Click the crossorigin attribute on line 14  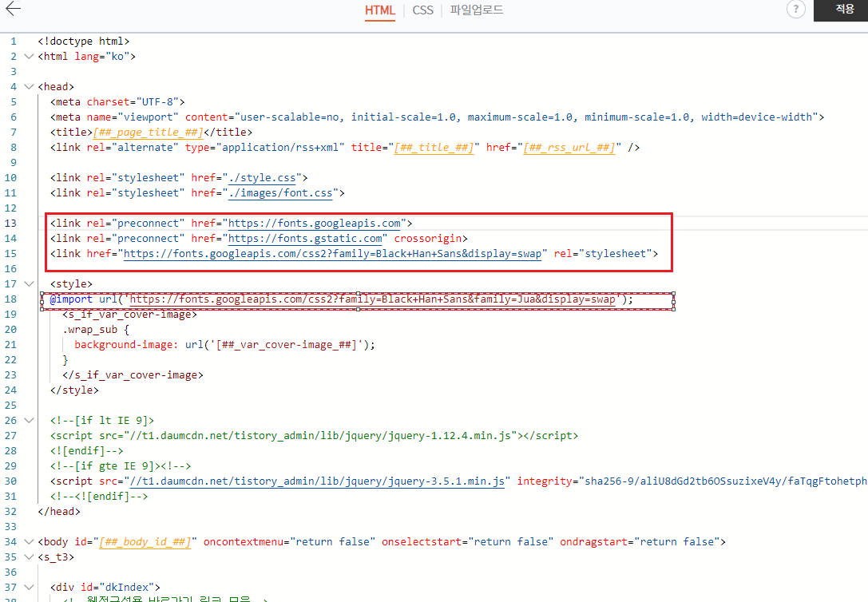[428, 239]
